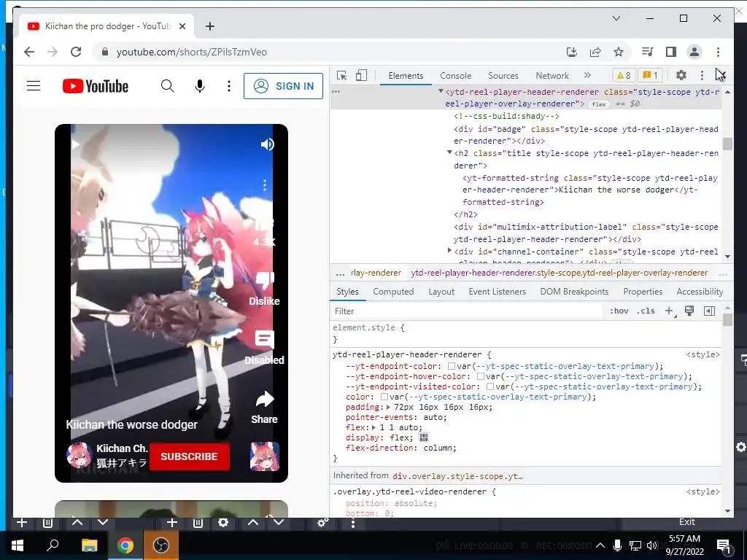The height and width of the screenshot is (560, 747).
Task: Reload the page
Action: [76, 52]
